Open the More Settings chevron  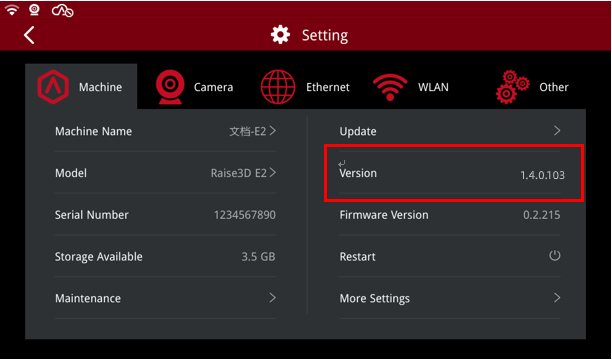click(557, 298)
